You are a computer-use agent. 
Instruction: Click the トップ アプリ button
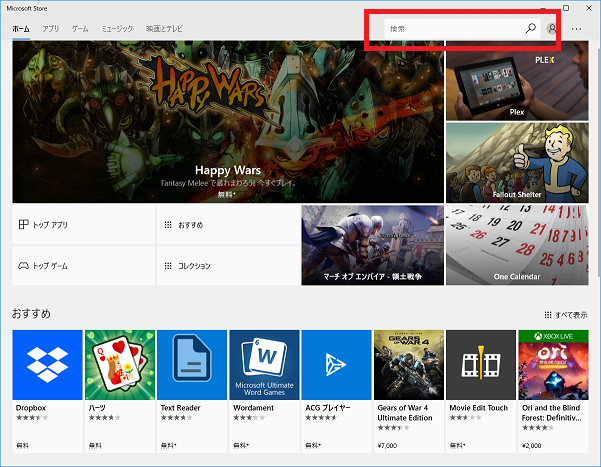(83, 225)
